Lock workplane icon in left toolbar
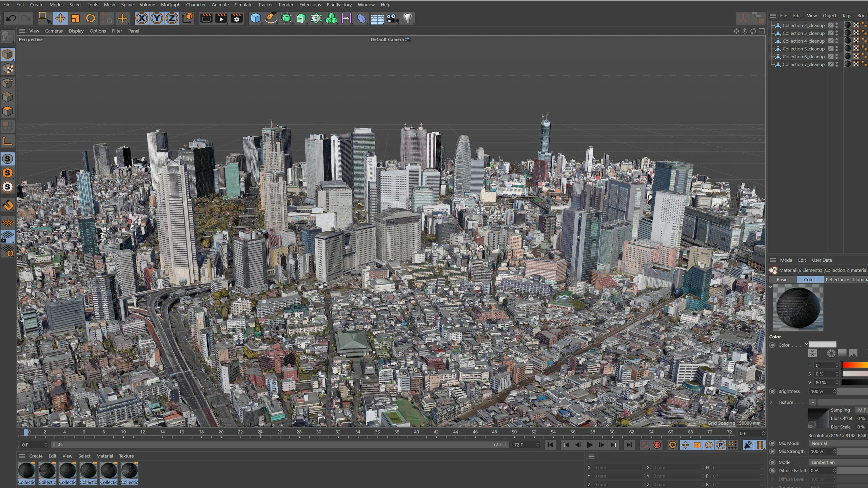The width and height of the screenshot is (868, 488). tap(7, 237)
